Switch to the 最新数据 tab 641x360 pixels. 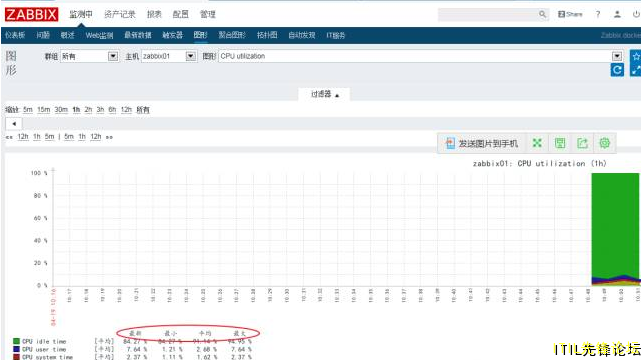(x=138, y=35)
